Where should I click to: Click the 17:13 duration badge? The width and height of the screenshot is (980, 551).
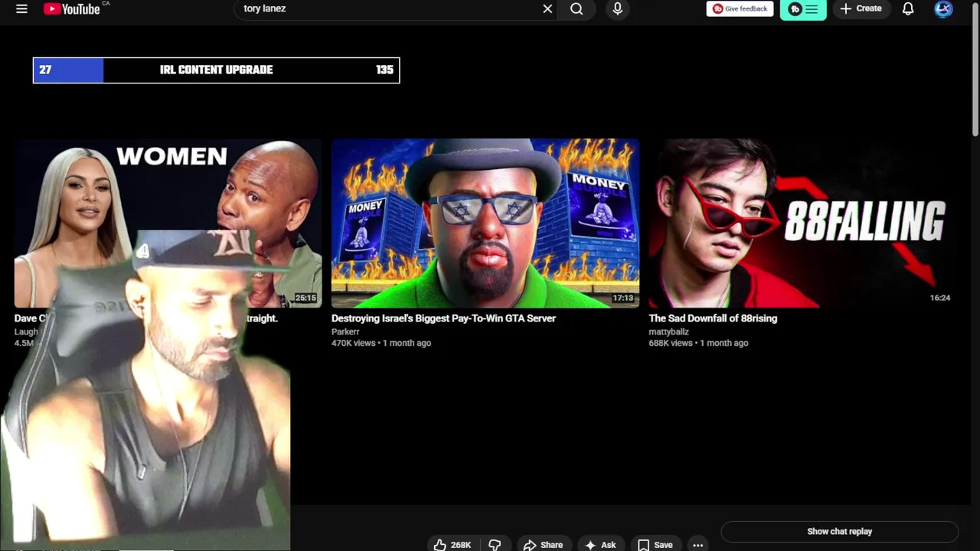tap(622, 298)
